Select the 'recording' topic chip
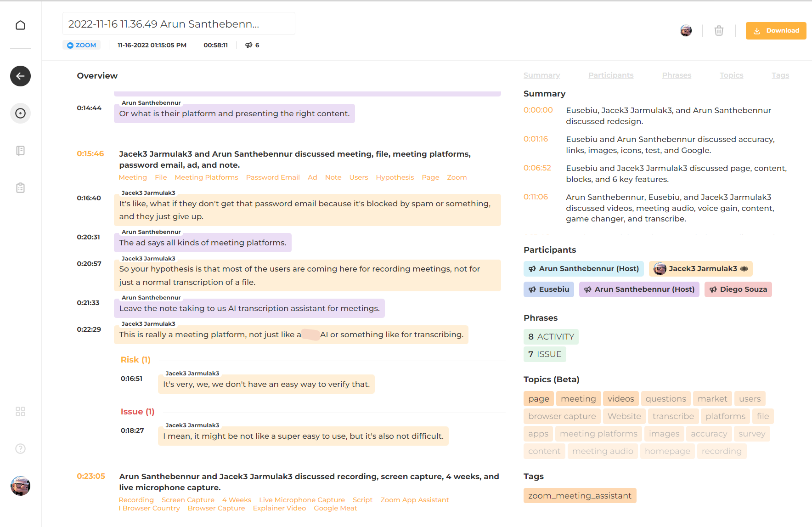812x527 pixels. [722, 451]
